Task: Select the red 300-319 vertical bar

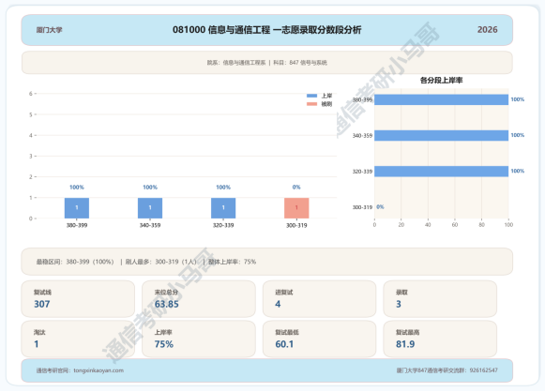Action: click(296, 208)
